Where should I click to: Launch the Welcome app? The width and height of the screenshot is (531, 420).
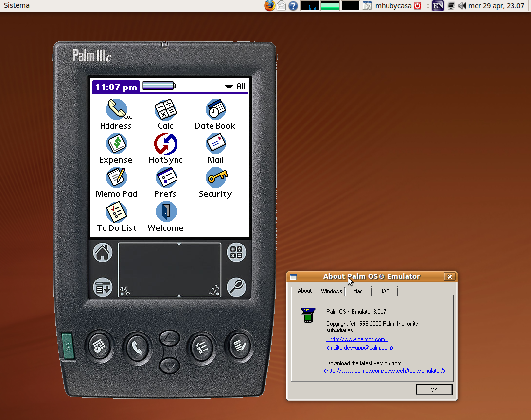(x=166, y=217)
